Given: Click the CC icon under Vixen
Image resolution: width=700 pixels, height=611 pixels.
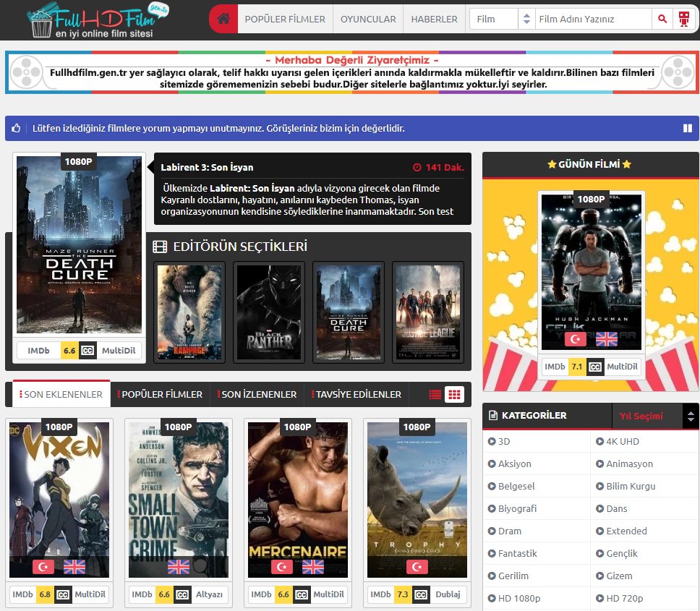Looking at the screenshot, I should click(x=63, y=594).
